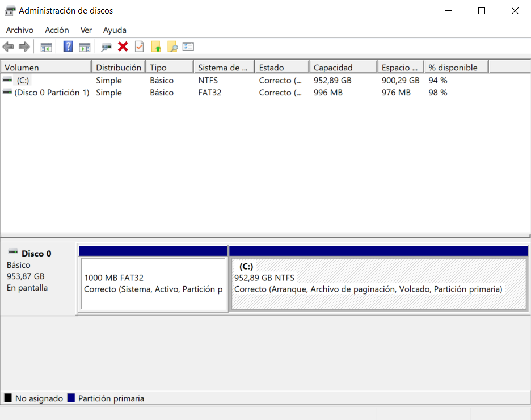531x420 pixels.
Task: Close the Administración de discos window
Action: pos(515,11)
